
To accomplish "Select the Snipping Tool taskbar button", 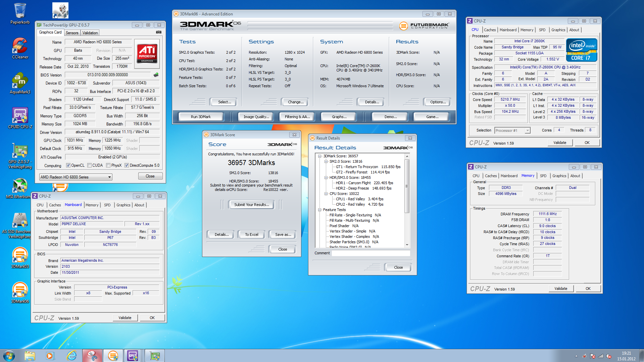I will pos(92,356).
